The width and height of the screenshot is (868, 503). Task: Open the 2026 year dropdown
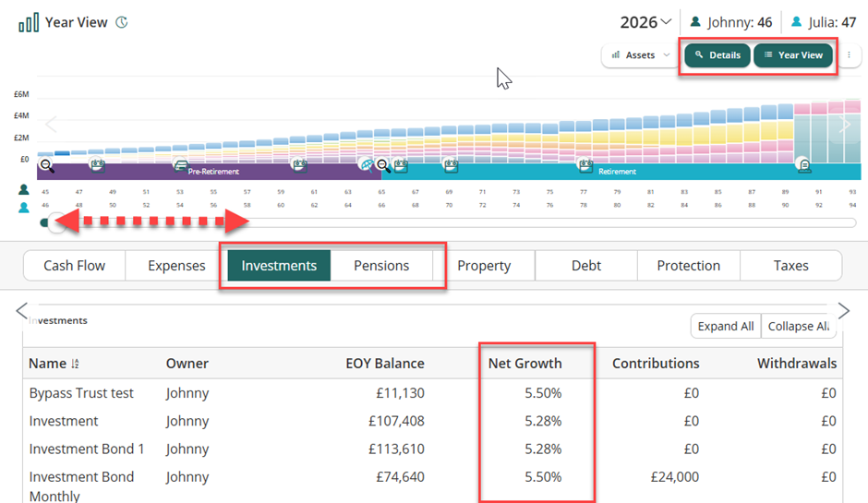pos(645,22)
